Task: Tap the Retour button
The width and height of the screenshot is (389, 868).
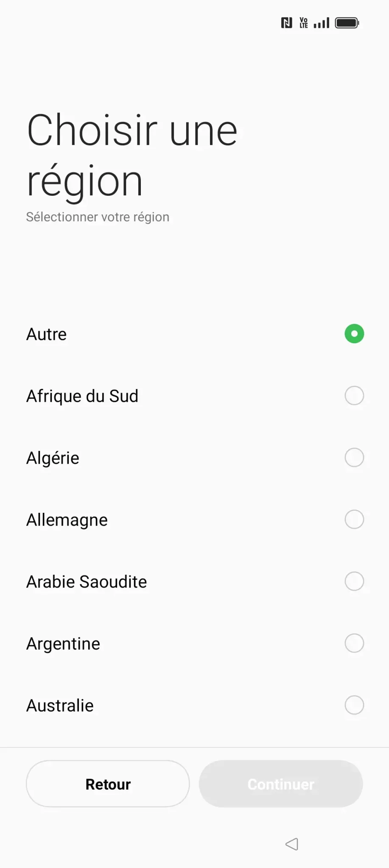Action: tap(108, 784)
